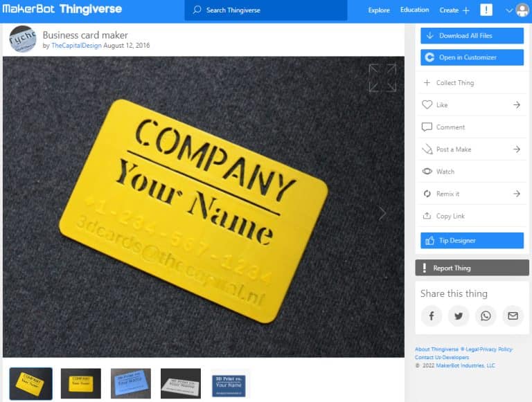Click the MakerBot Thingiverse logo
The height and width of the screenshot is (402, 532).
[62, 10]
